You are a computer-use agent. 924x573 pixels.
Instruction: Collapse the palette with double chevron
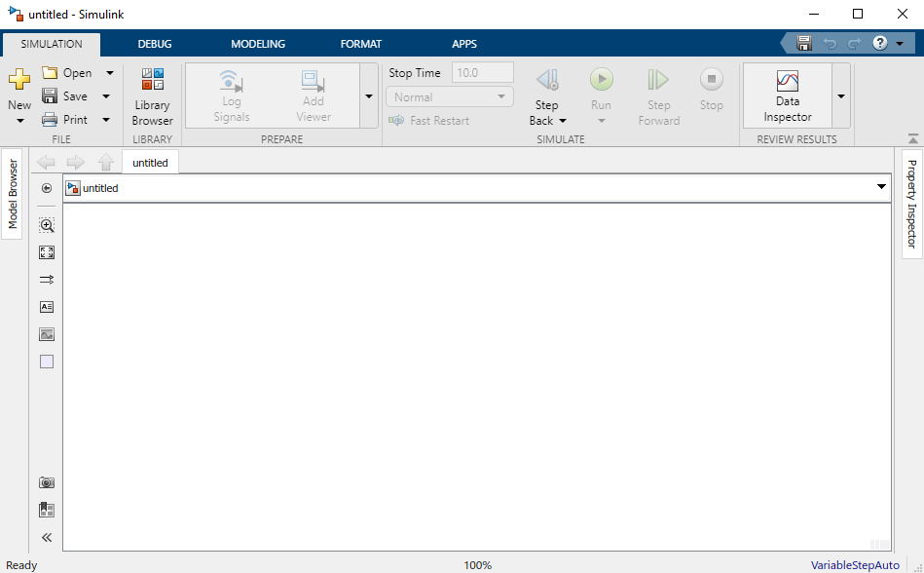pos(47,537)
